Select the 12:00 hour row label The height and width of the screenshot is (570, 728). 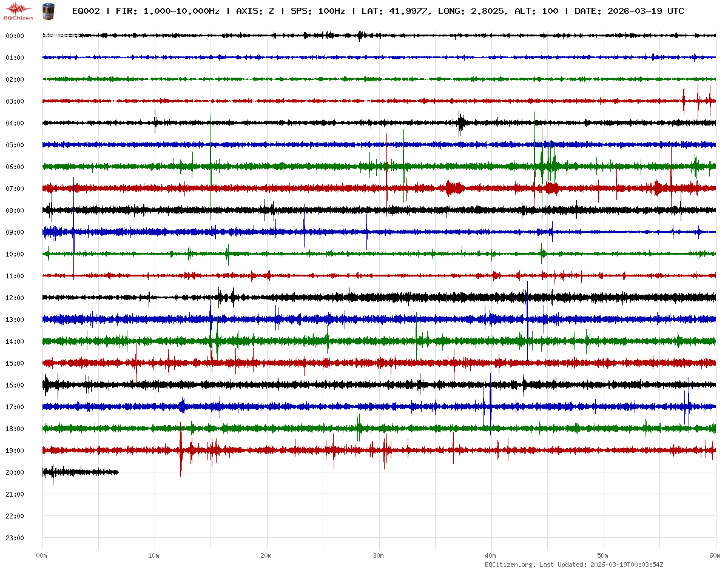click(x=15, y=298)
